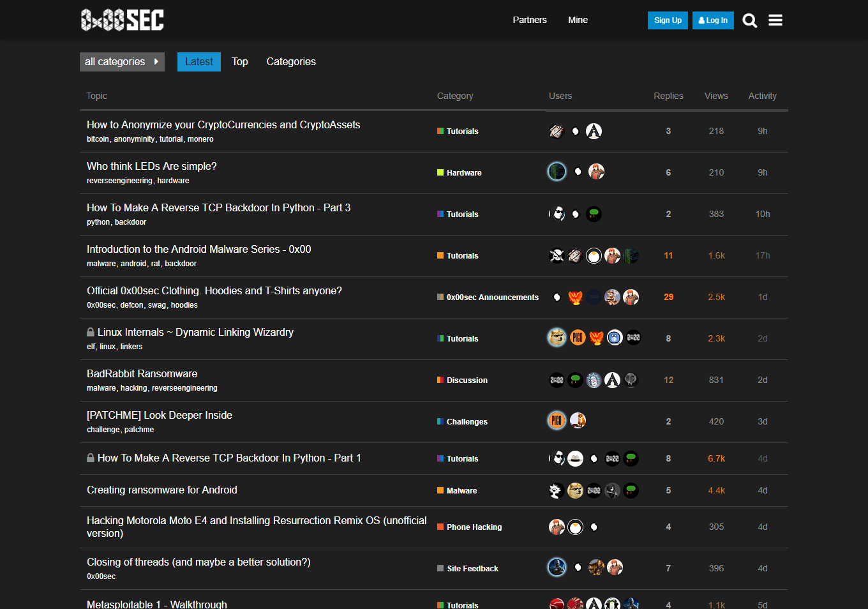Switch to the Top tab
Screen dimensions: 868x609
(x=240, y=62)
